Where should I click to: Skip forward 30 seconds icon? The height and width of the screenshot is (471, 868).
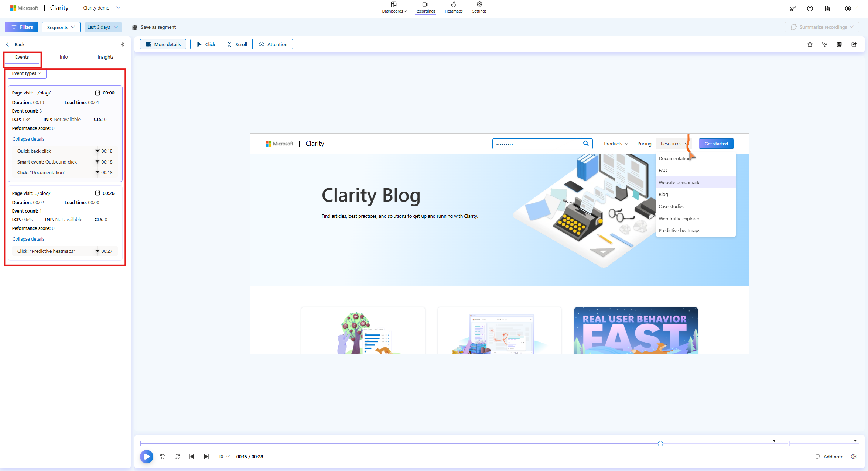click(177, 457)
